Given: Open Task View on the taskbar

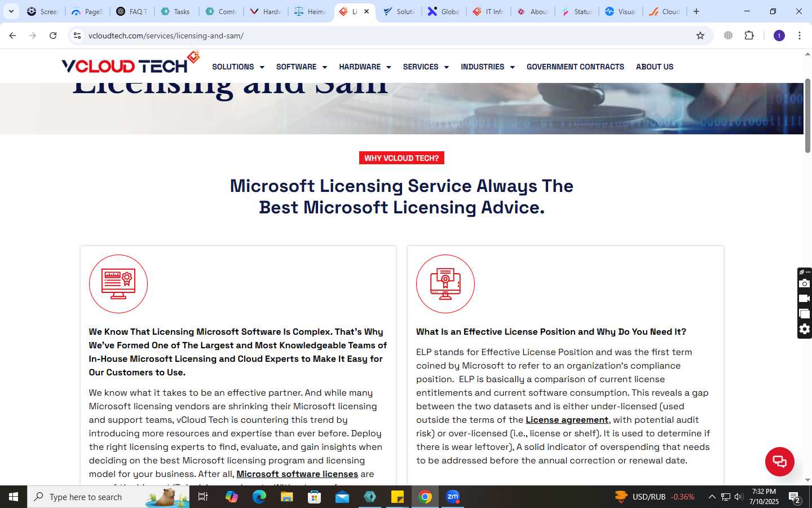Looking at the screenshot, I should (203, 497).
